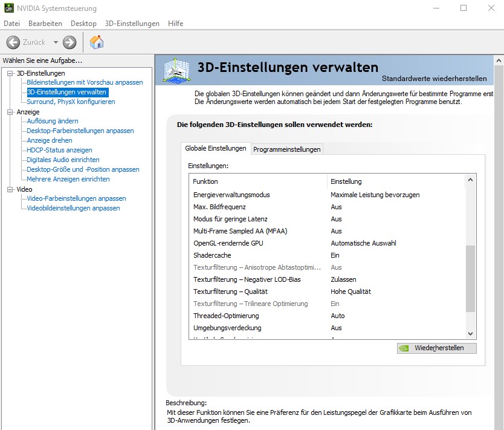The height and width of the screenshot is (430, 504).
Task: Click the forward arrow navigation icon
Action: click(x=69, y=42)
